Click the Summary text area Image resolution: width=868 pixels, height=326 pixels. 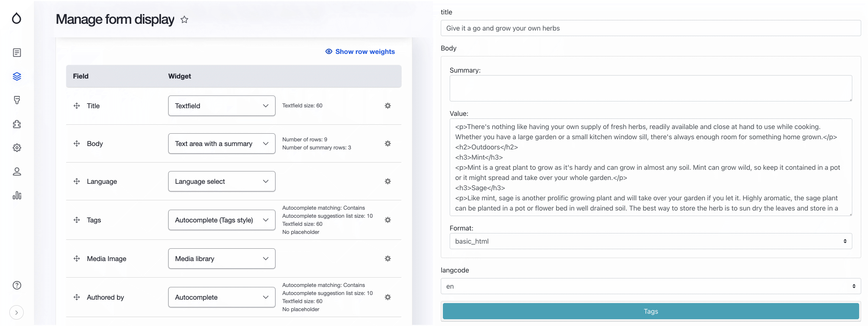tap(651, 88)
